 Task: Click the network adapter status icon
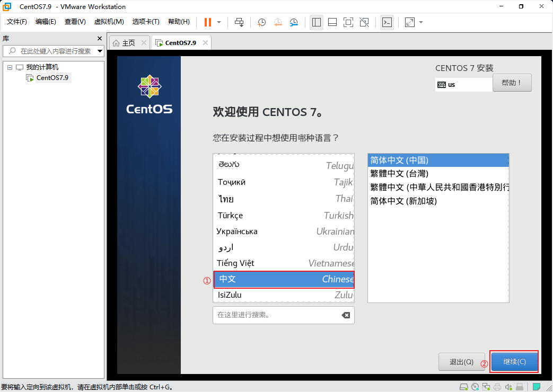pos(486,387)
